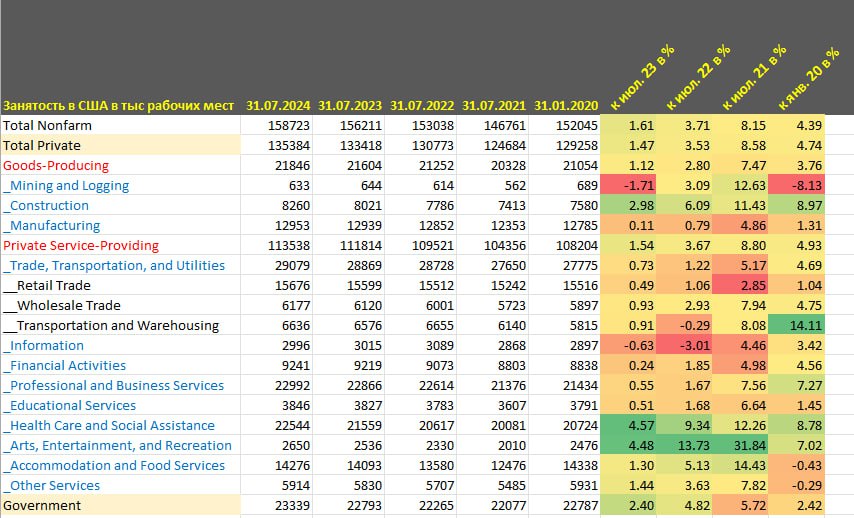The width and height of the screenshot is (854, 518).
Task: Click the _Other Services row label
Action: click(x=52, y=486)
